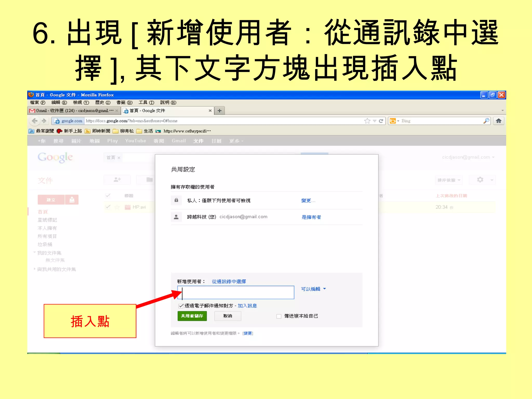Viewport: 532px width, 399px height.
Task: Expand the 與我共用的文件集 tree node
Action: point(34,269)
